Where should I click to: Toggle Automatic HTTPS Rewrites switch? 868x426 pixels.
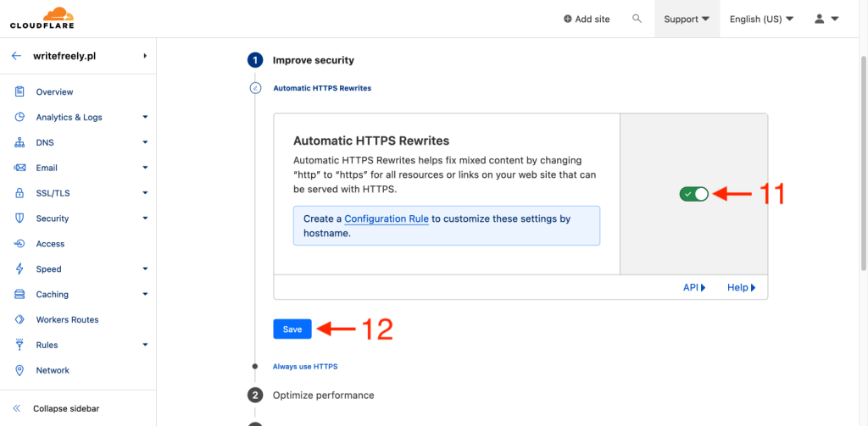point(693,194)
